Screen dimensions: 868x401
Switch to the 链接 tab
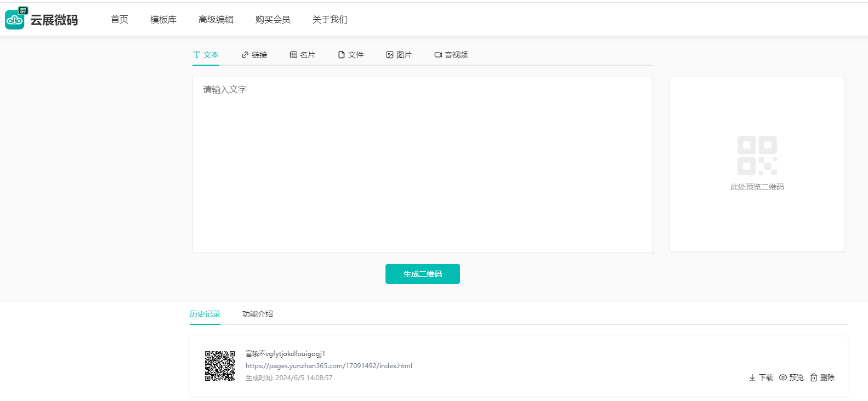pos(254,55)
